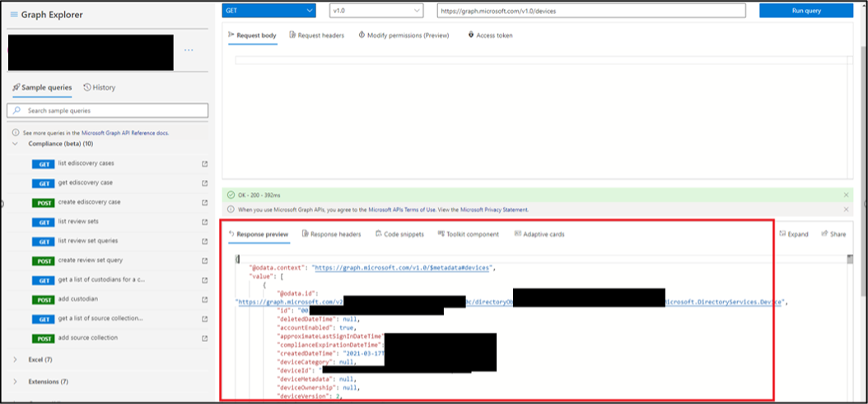Share the query via Share button
868x404 pixels.
(833, 234)
